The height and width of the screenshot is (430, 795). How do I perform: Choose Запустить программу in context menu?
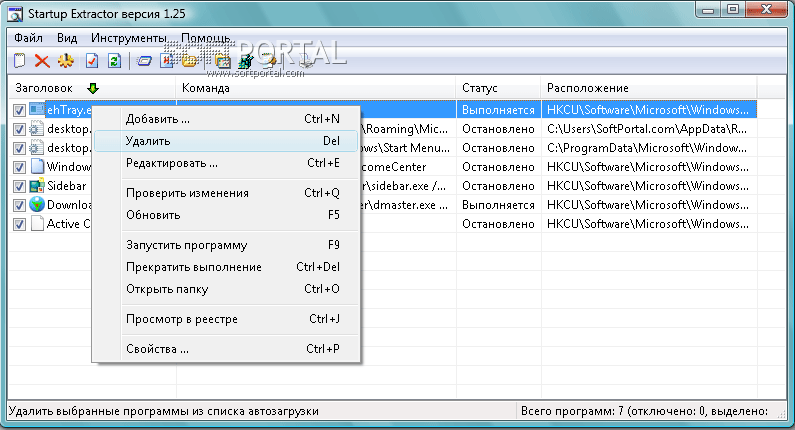pyautogui.click(x=226, y=245)
